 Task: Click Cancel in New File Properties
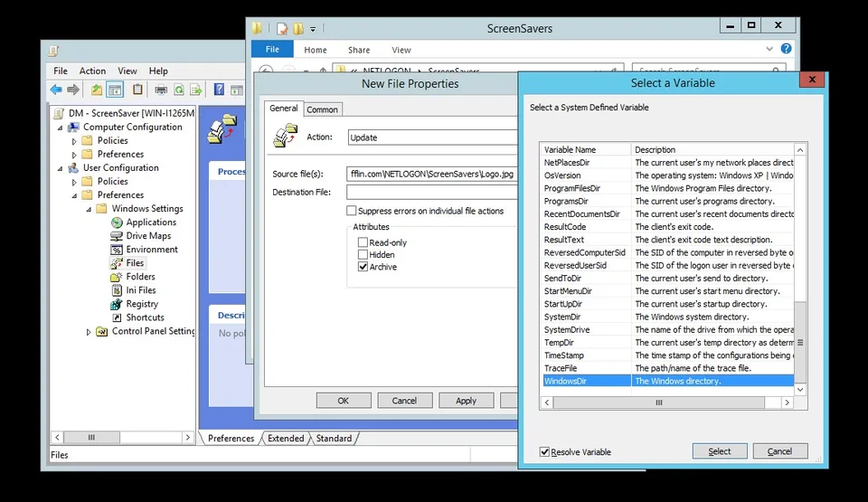coord(404,401)
